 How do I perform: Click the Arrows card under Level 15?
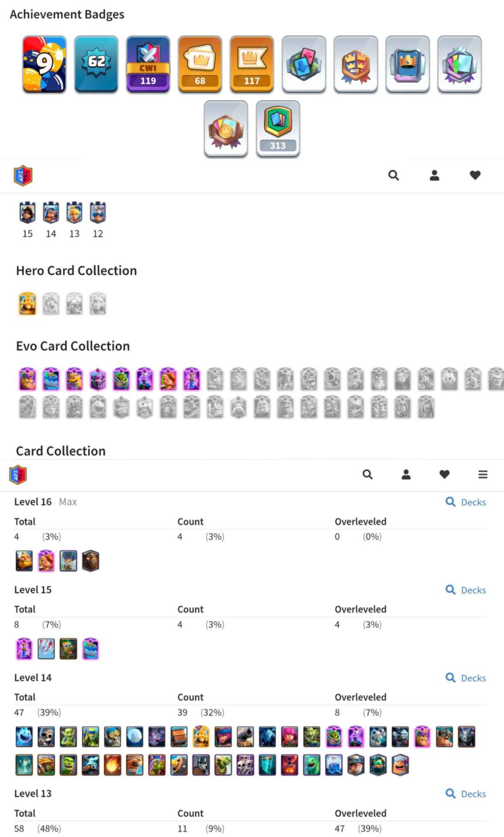click(x=46, y=649)
